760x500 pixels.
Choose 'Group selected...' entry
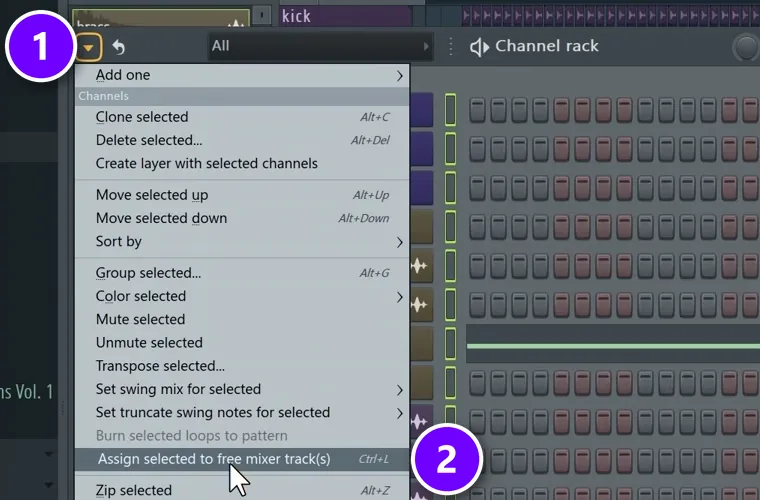tap(242, 273)
